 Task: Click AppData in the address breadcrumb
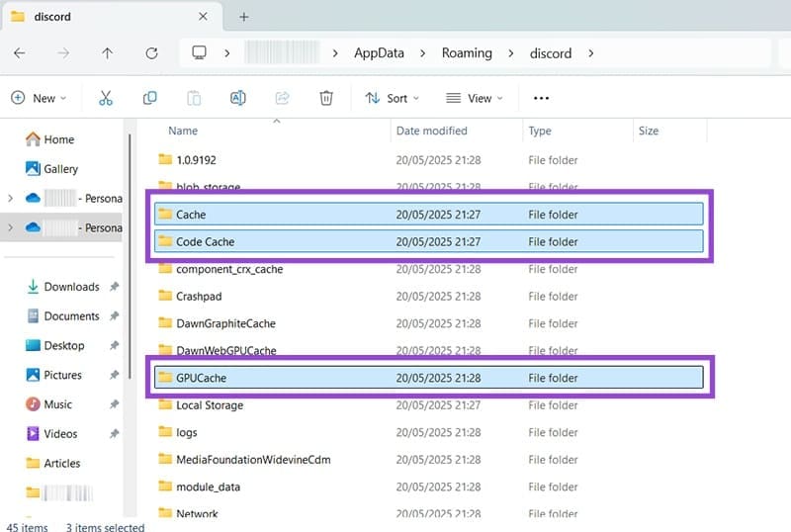point(379,53)
